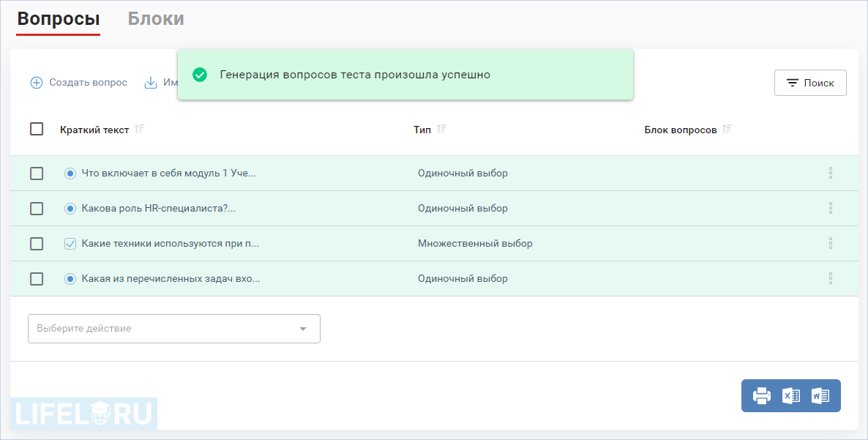Open three-dot menu for last question row
Image resolution: width=868 pixels, height=440 pixels.
point(830,278)
